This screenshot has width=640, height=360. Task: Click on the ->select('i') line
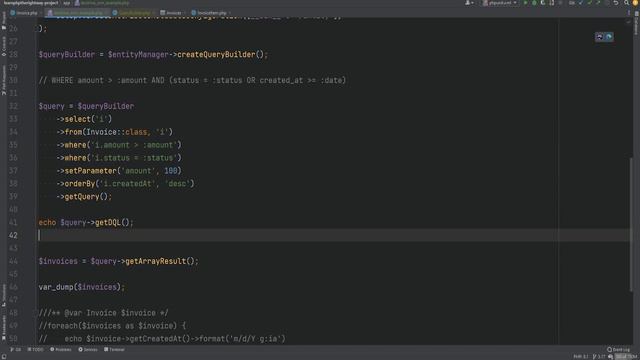click(x=84, y=119)
